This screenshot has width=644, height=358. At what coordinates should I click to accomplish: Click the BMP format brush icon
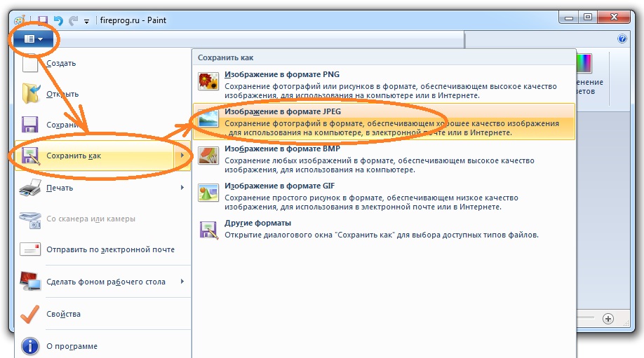click(208, 156)
